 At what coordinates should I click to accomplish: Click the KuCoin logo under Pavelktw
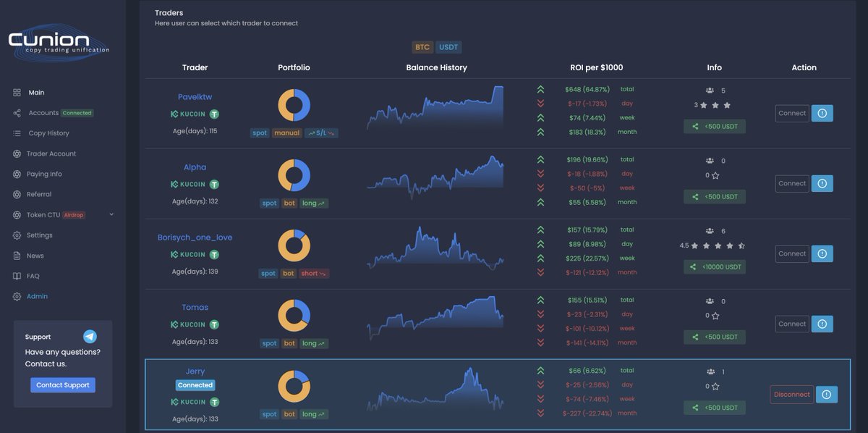[188, 114]
